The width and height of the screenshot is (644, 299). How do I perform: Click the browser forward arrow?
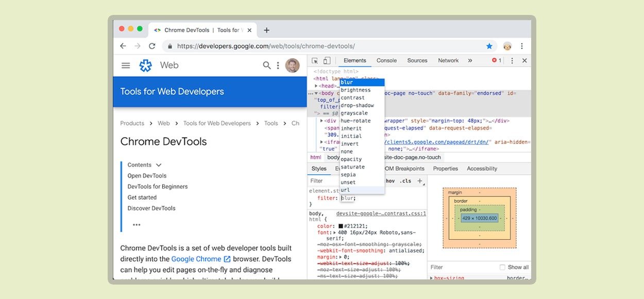(x=138, y=46)
